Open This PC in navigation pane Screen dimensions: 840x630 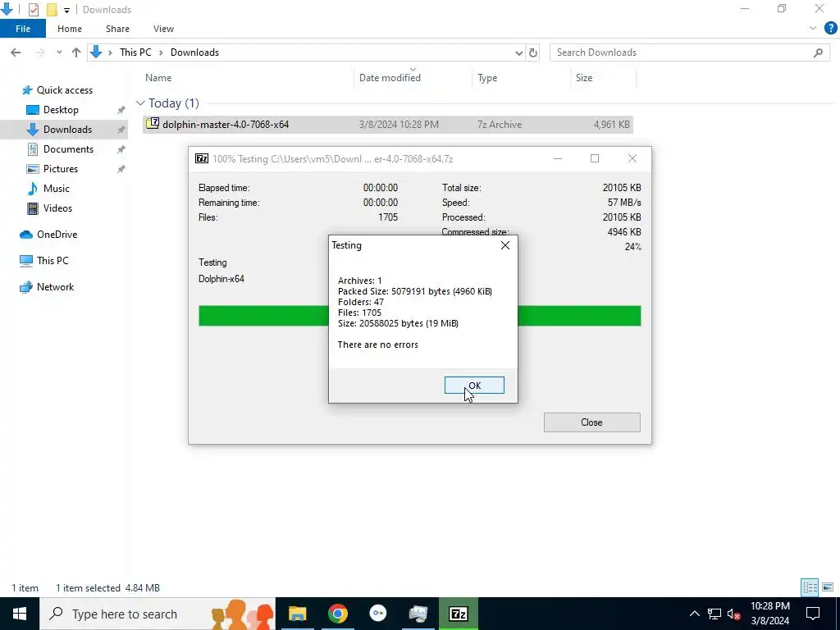52,261
